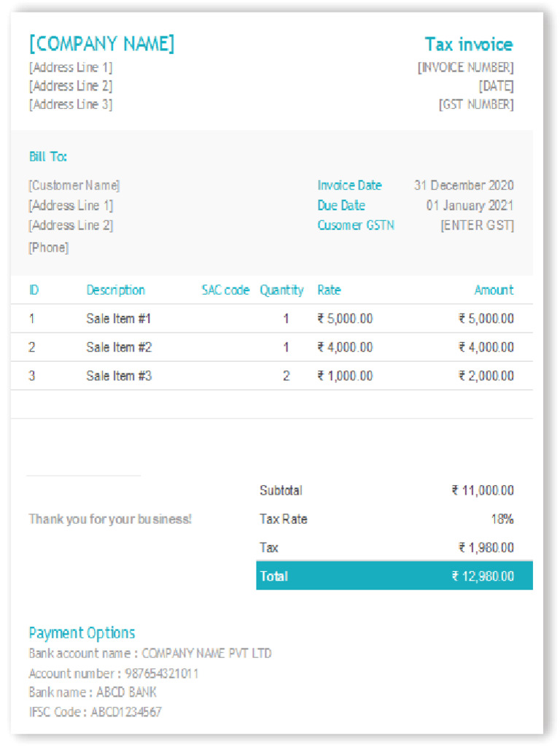Click the account number 987654321011
The height and width of the screenshot is (747, 560).
pyautogui.click(x=158, y=673)
